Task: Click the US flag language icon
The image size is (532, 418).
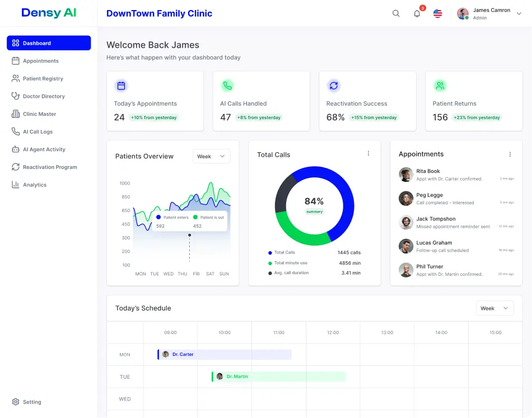Action: [438, 13]
